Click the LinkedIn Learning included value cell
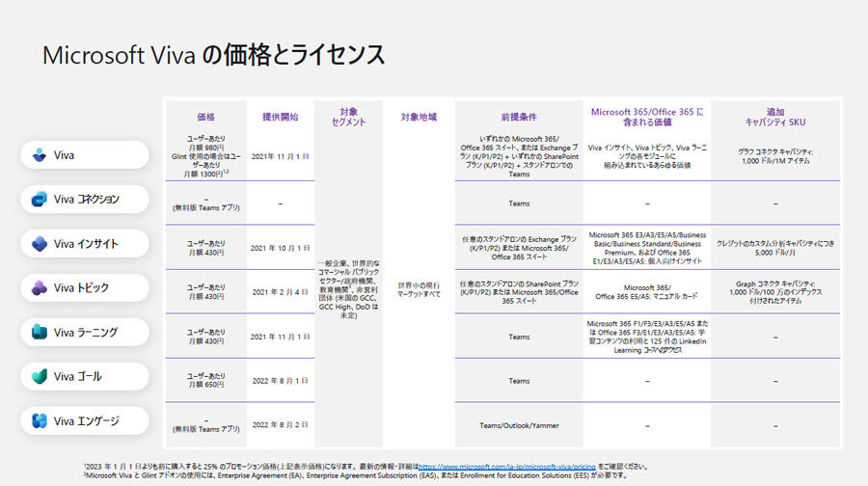This screenshot has height=486, width=868. 647,337
